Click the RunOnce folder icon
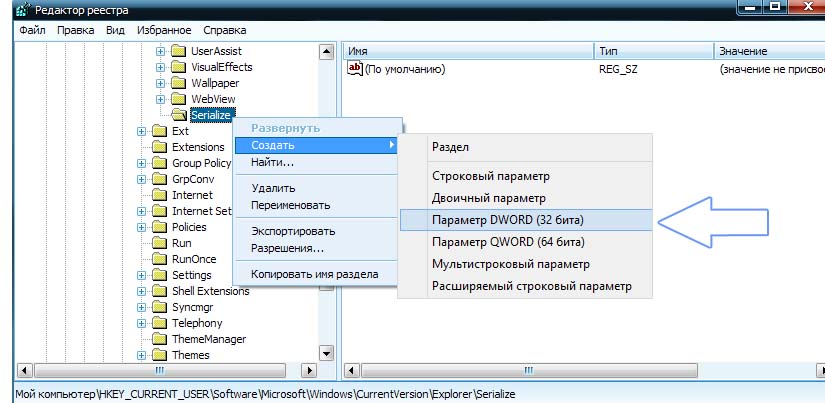825x403 pixels. tap(158, 259)
